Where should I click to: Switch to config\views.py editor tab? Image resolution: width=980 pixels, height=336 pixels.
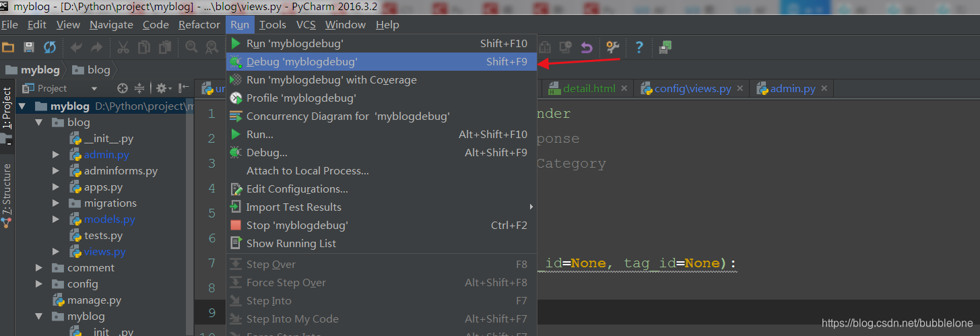pyautogui.click(x=692, y=88)
